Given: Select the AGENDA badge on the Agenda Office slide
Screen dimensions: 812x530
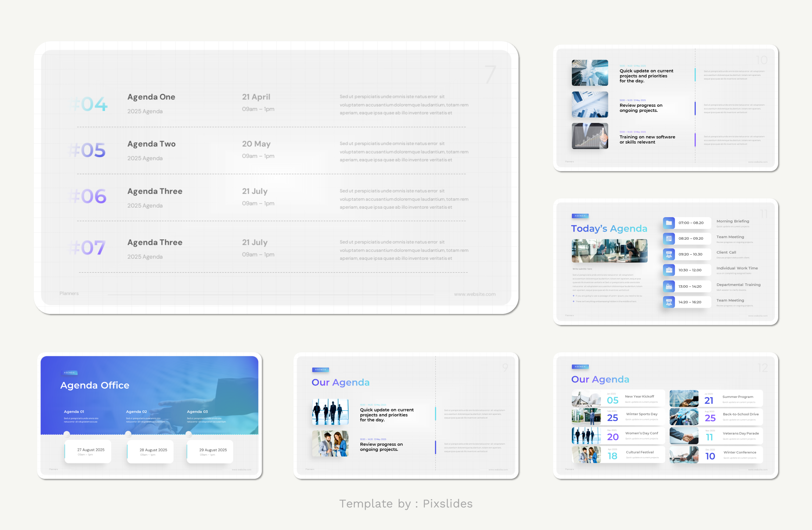Looking at the screenshot, I should pyautogui.click(x=70, y=372).
